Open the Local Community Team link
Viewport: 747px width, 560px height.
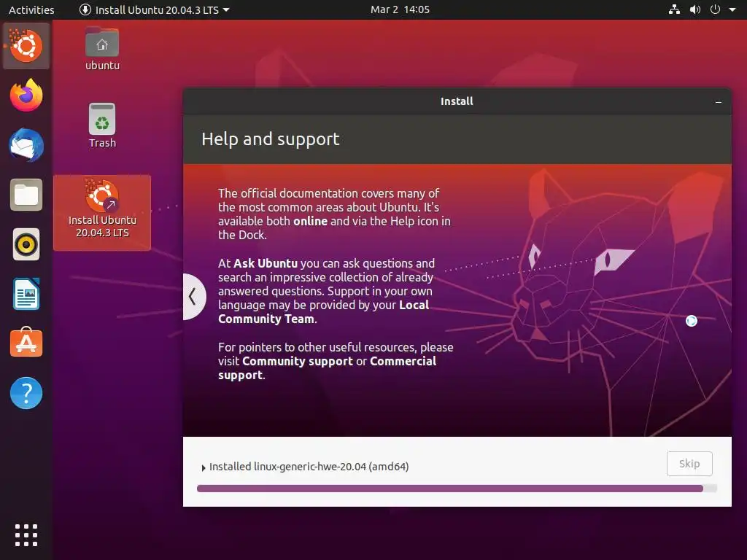click(323, 312)
